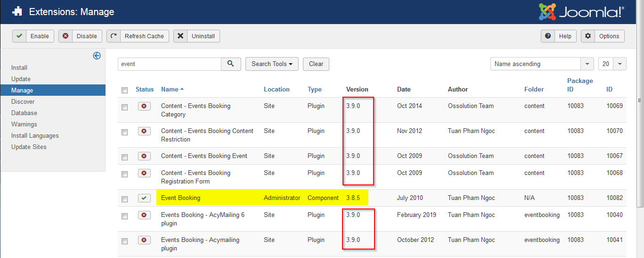Sort by the Name column
This screenshot has width=644, height=258.
[172, 89]
